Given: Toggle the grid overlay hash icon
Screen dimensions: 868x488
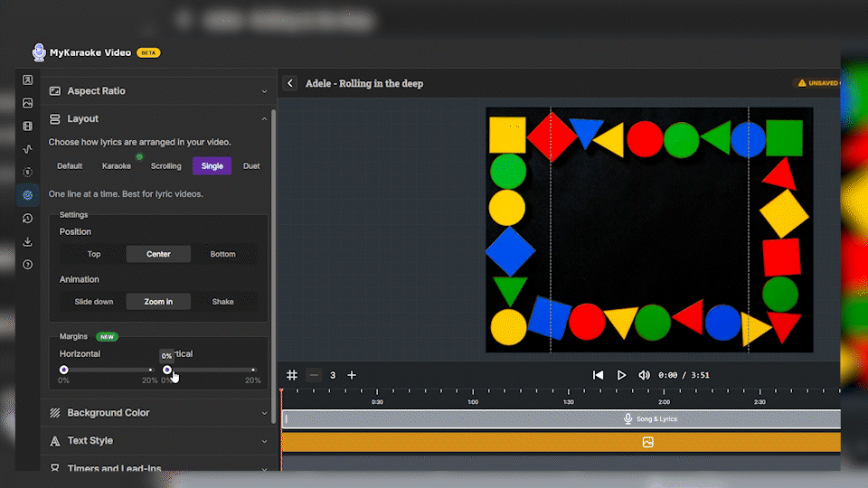Looking at the screenshot, I should pos(292,375).
